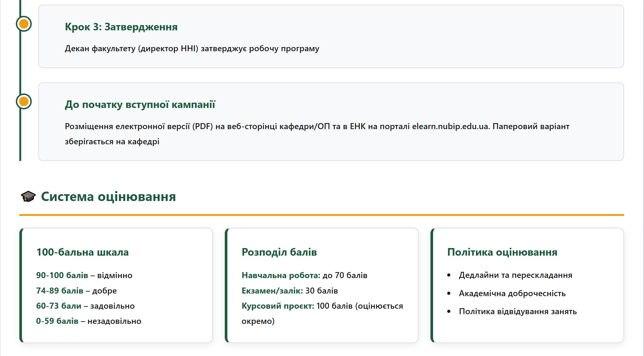The image size is (644, 356).
Task: Click the Система оцінювання heading
Action: pyautogui.click(x=108, y=197)
